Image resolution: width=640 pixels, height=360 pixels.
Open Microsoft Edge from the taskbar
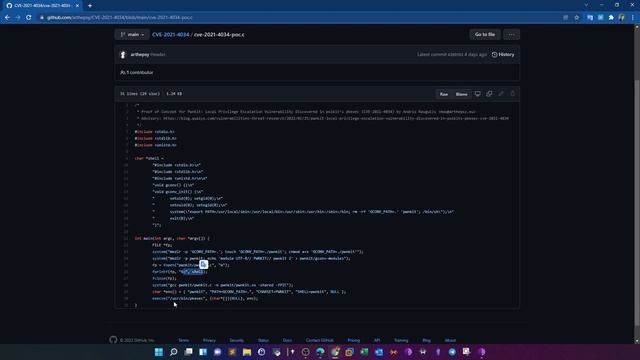point(320,352)
